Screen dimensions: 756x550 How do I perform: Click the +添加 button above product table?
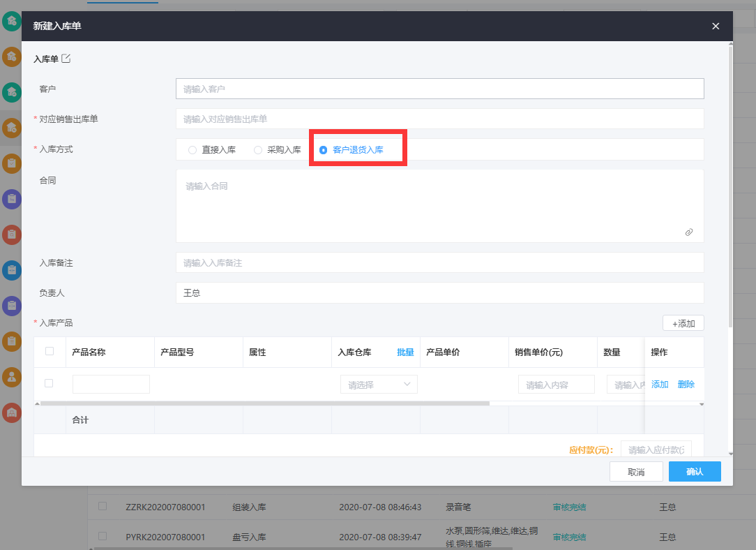coord(683,323)
